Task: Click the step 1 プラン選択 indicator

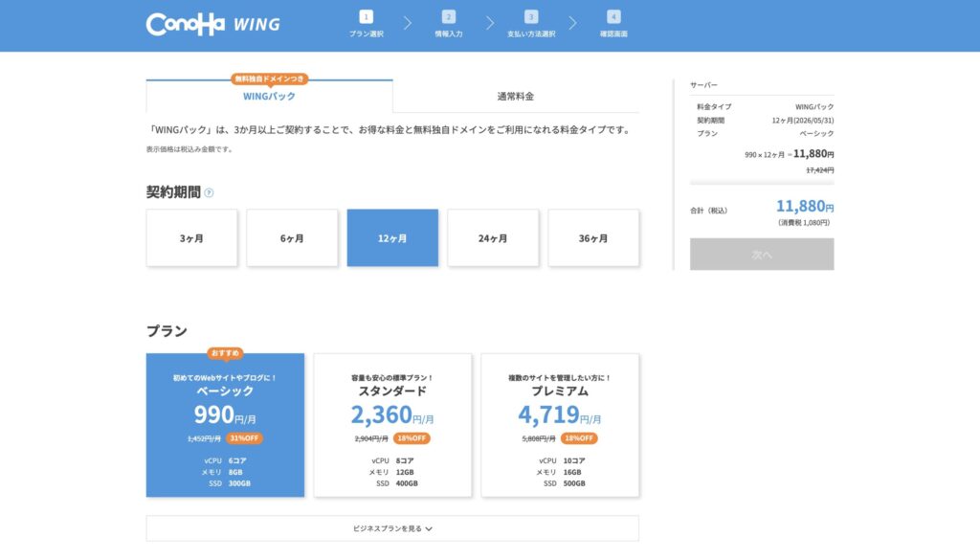Action: (367, 24)
